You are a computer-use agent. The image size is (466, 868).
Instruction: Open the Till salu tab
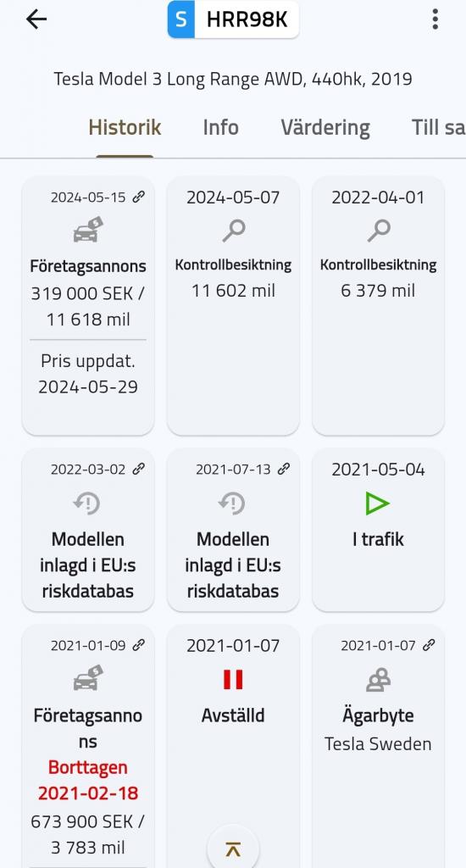point(438,127)
